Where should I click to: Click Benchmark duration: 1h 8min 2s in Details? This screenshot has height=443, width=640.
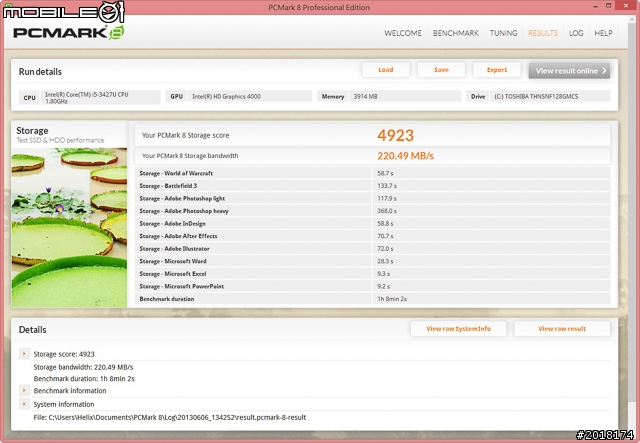point(84,378)
